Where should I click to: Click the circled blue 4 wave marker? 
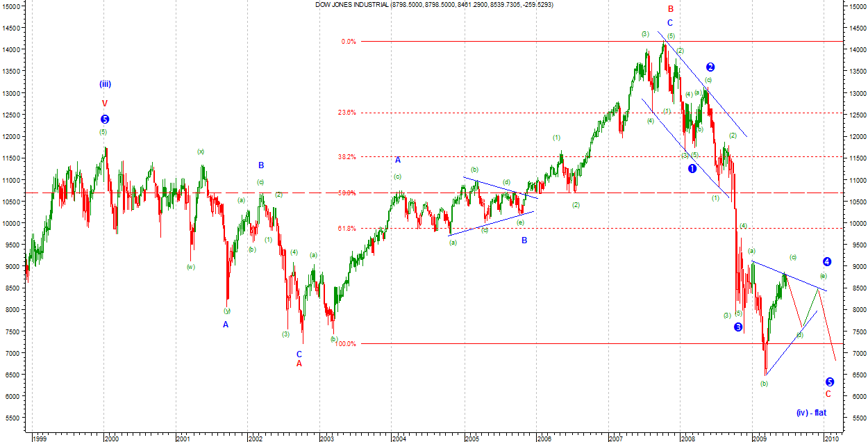(827, 262)
